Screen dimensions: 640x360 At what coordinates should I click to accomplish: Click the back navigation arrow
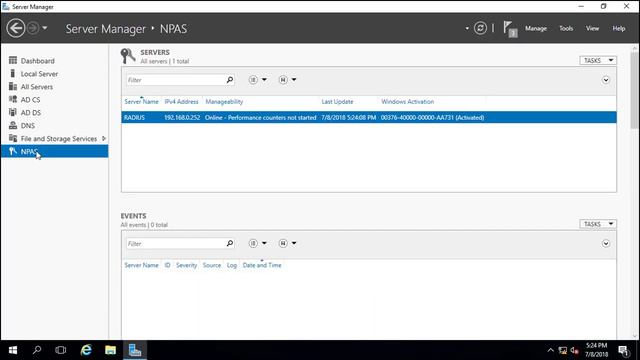16,28
